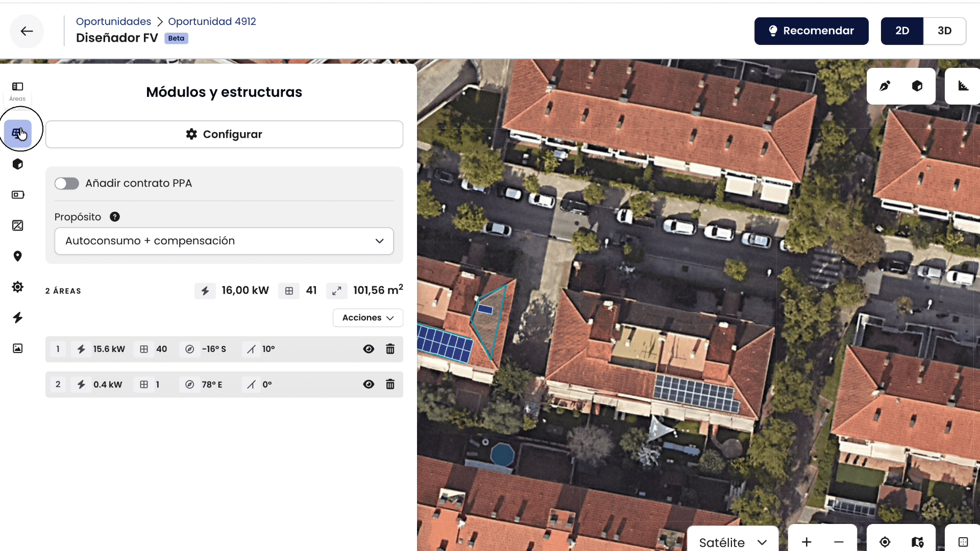Select the battery storage sidebar icon
The image size is (980, 551).
pos(18,195)
